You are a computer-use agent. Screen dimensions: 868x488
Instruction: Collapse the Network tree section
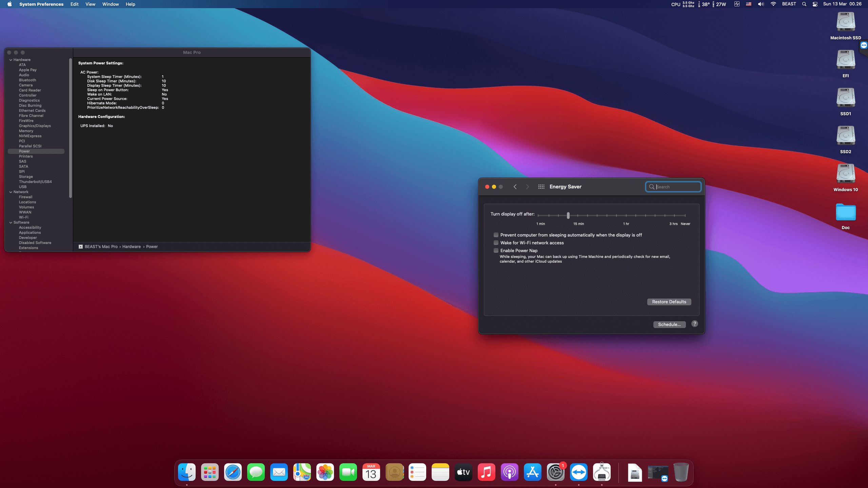(x=11, y=192)
